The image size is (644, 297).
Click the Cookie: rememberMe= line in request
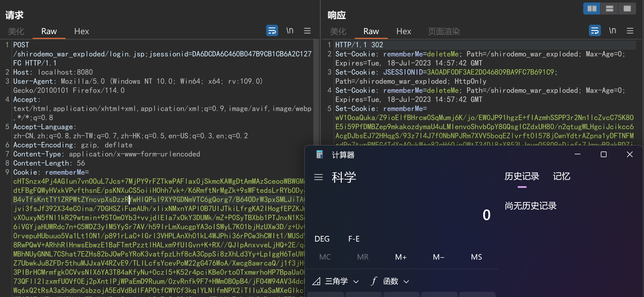tap(51, 172)
